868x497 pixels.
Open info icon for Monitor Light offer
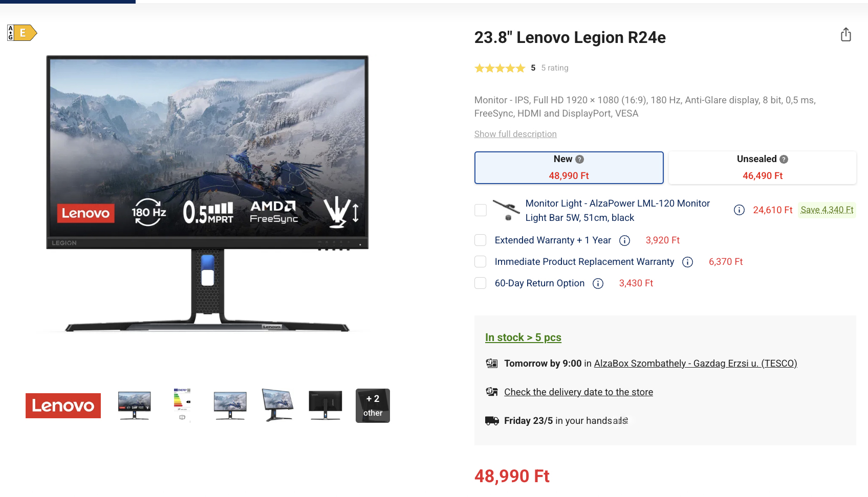739,210
